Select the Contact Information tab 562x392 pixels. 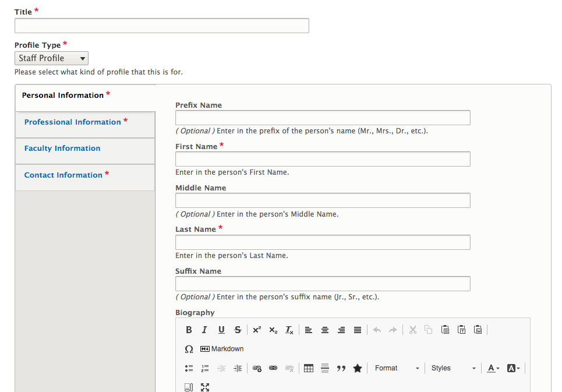click(63, 175)
